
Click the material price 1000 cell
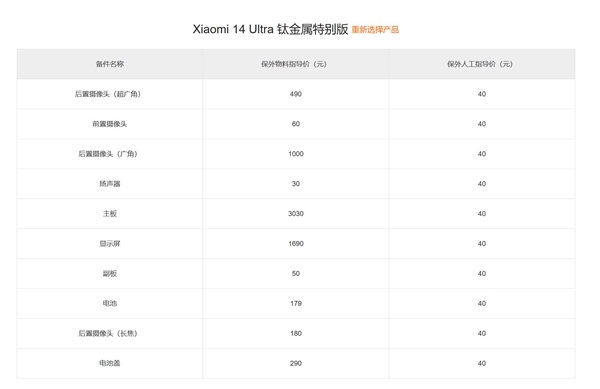296,154
